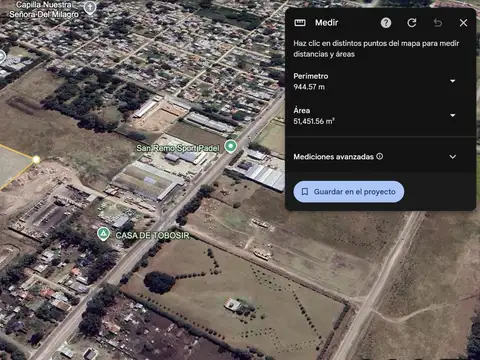Screen dimensions: 480x360
Task: Click the CASA DE TOBOSIR label
Action: coord(152,235)
